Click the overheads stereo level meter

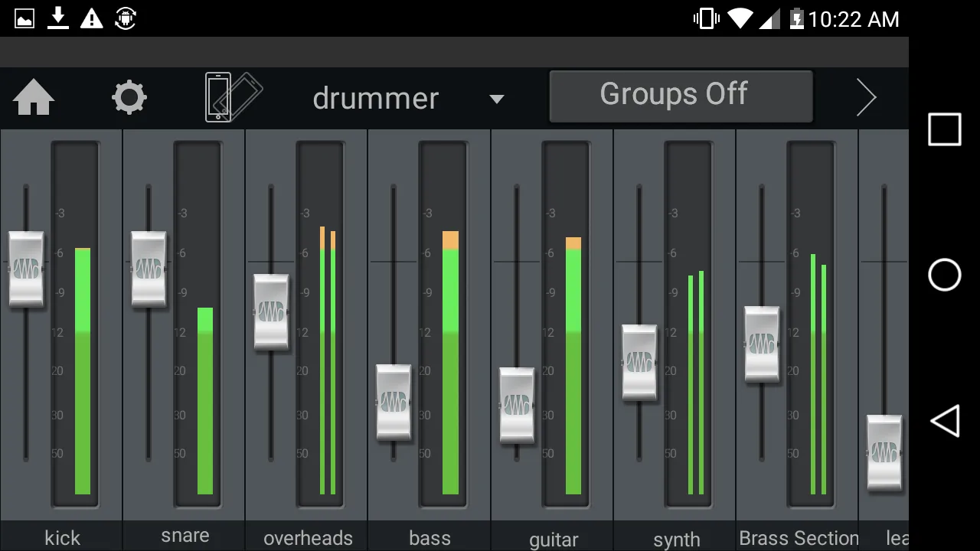coord(320,324)
